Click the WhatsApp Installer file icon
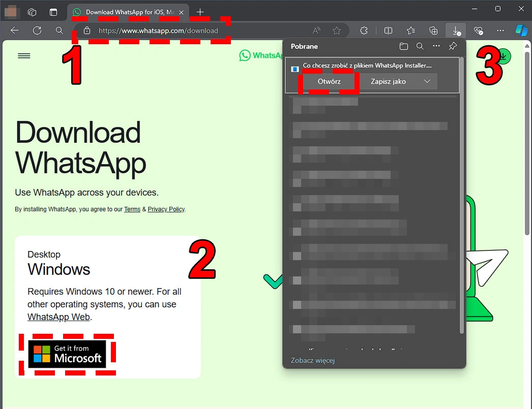The height and width of the screenshot is (409, 532). click(295, 69)
